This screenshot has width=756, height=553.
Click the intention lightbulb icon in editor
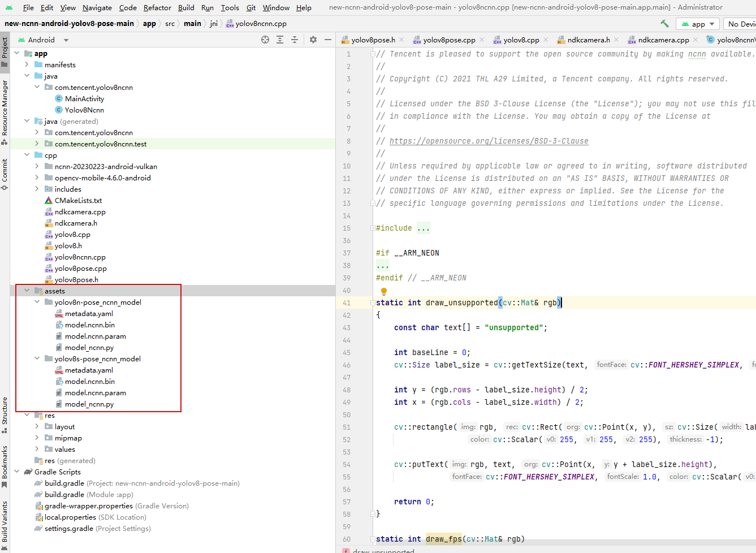click(383, 291)
